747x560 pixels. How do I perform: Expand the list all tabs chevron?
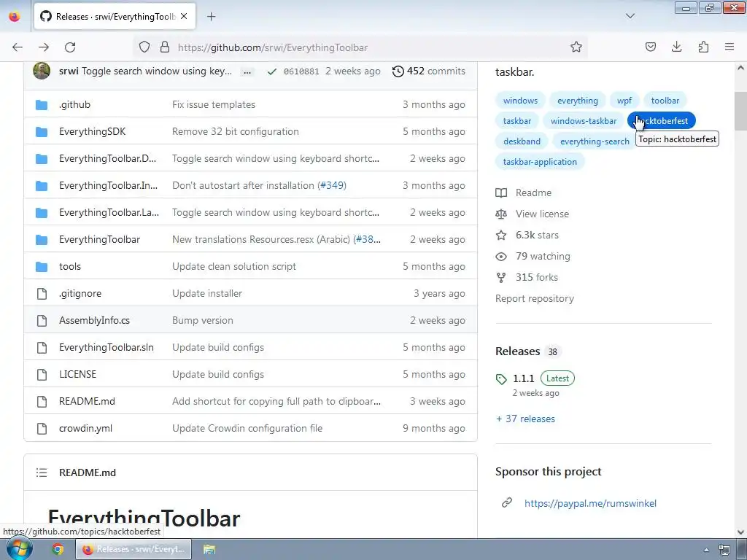[x=630, y=16]
